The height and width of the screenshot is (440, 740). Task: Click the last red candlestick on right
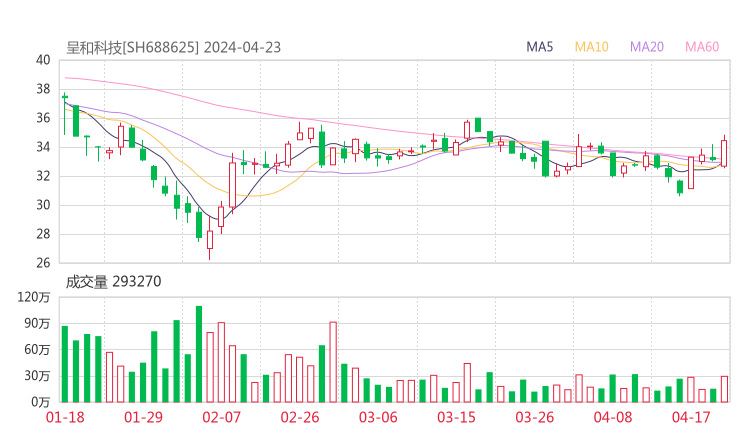(724, 152)
